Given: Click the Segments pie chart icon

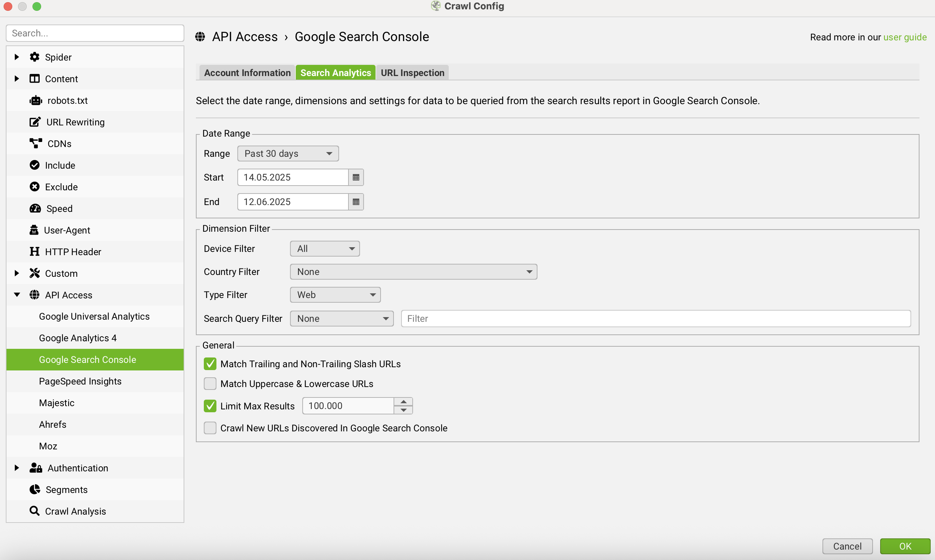Looking at the screenshot, I should [x=35, y=489].
